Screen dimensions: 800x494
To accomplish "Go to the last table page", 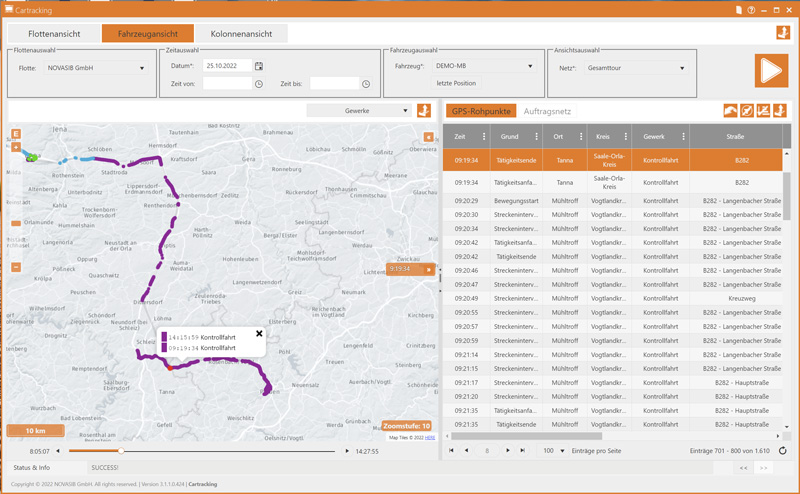I will coord(522,451).
